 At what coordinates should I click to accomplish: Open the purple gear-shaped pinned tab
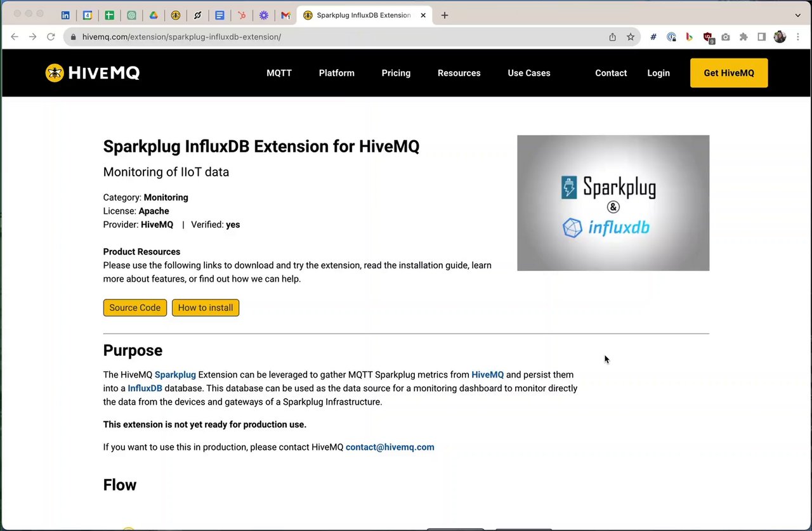(x=263, y=15)
